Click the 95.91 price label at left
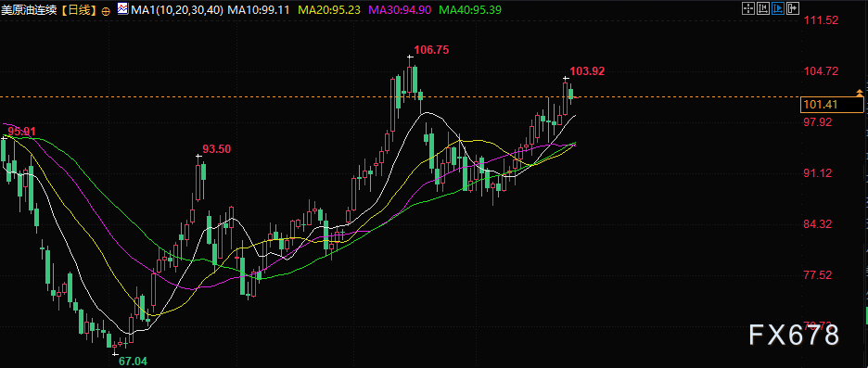 pyautogui.click(x=21, y=131)
